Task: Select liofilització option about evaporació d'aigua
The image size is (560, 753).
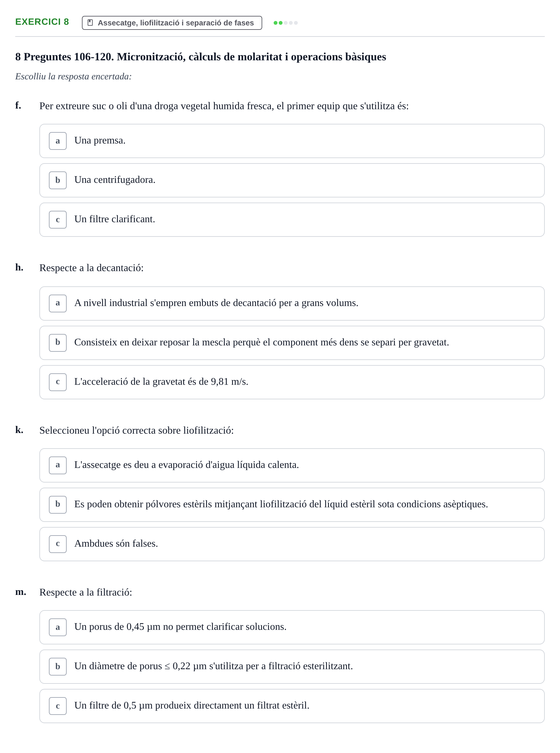Action: click(x=292, y=465)
